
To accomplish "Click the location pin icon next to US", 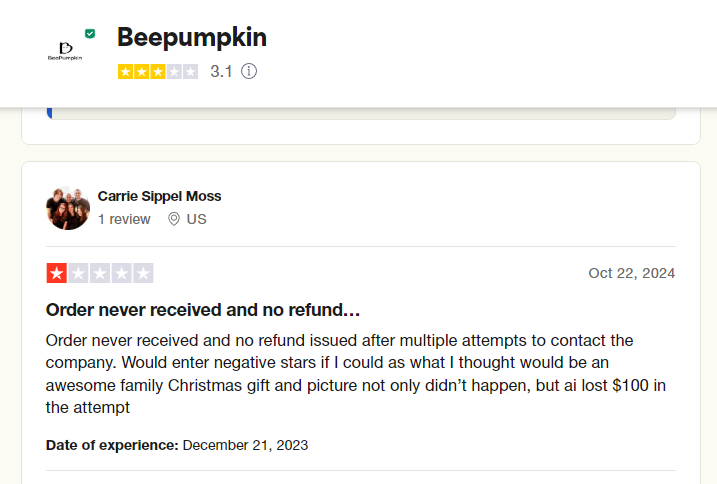I will coord(174,219).
